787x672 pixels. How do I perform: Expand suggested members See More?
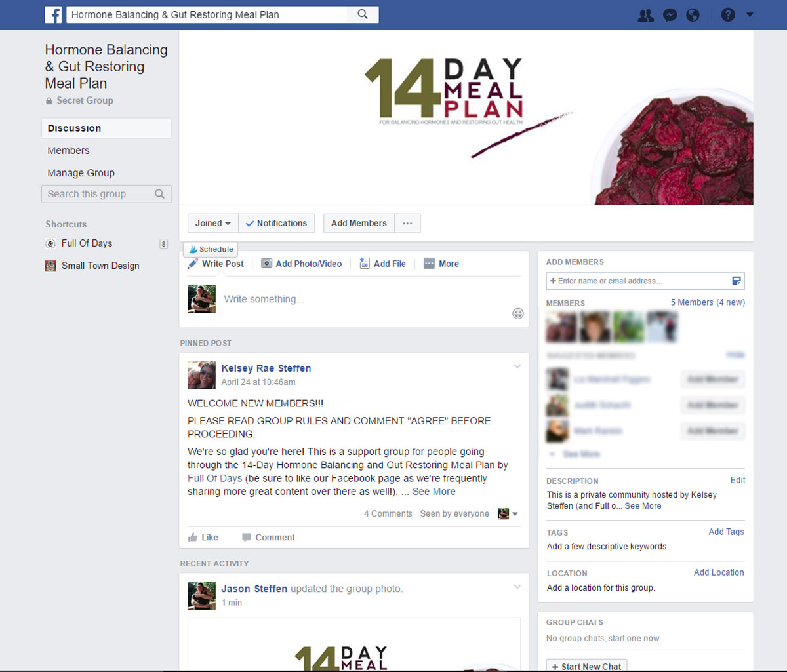(x=580, y=454)
